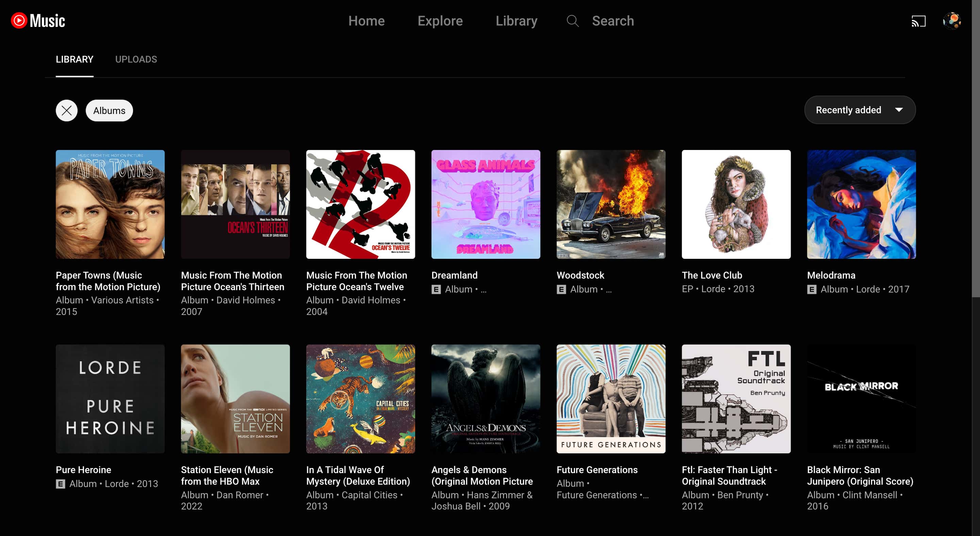
Task: Click the Home navigation link
Action: [x=366, y=21]
